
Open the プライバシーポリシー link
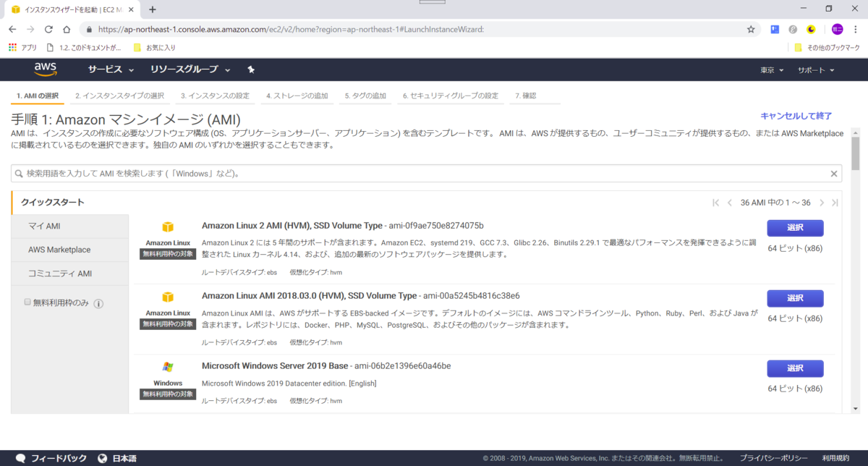pos(773,458)
